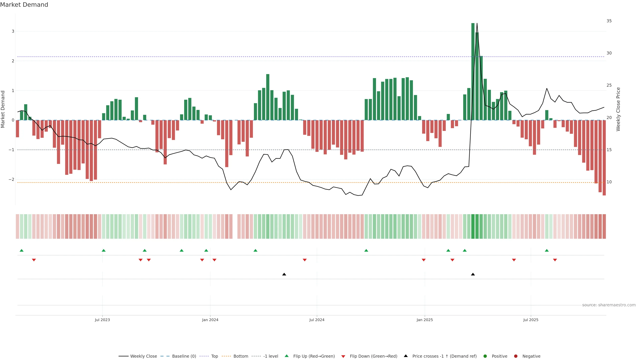Toggle the Top threshold legend entry
Screen dimensions: 644x362
click(214, 356)
